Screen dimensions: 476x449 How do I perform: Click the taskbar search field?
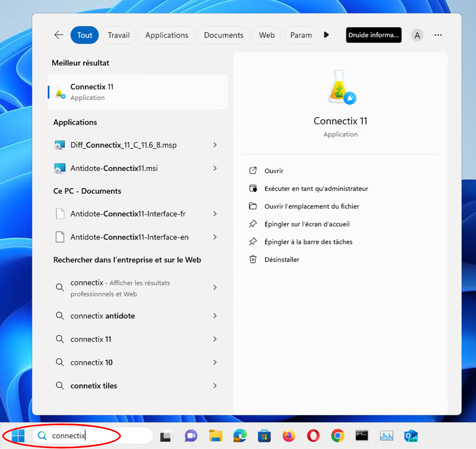94,436
